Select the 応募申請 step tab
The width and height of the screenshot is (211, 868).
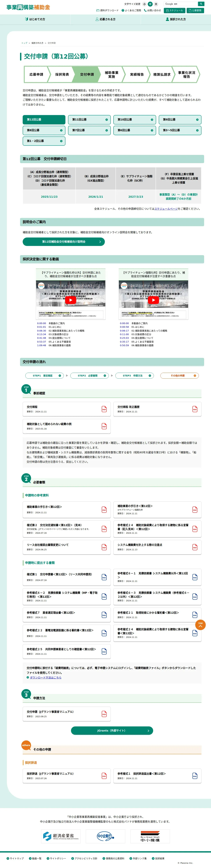coord(36,74)
